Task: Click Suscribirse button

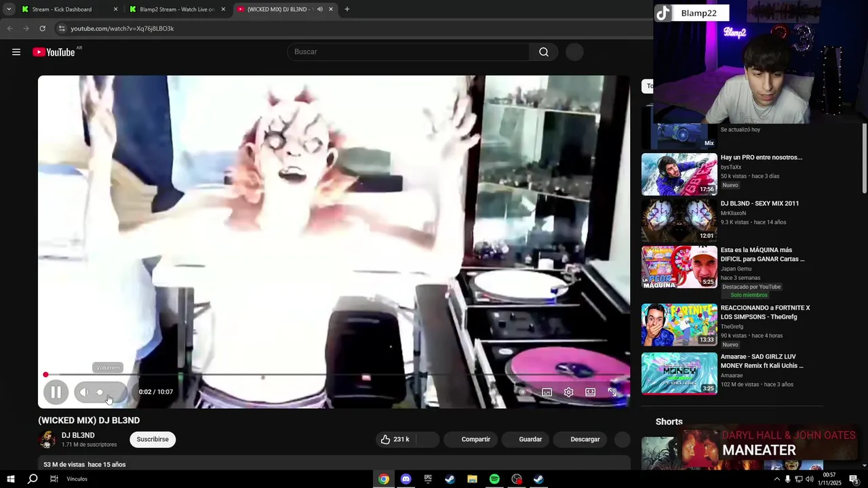Action: pyautogui.click(x=153, y=439)
